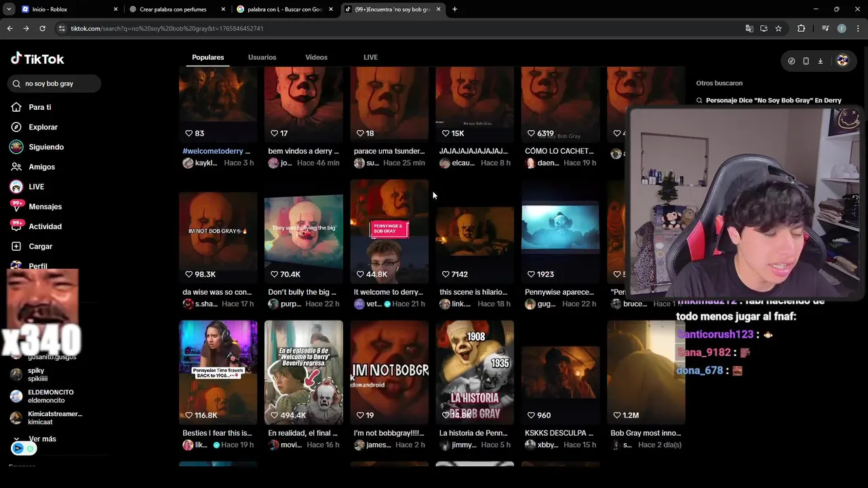Expand the Ver más following list
Screen dimensions: 868x488
tap(35, 439)
